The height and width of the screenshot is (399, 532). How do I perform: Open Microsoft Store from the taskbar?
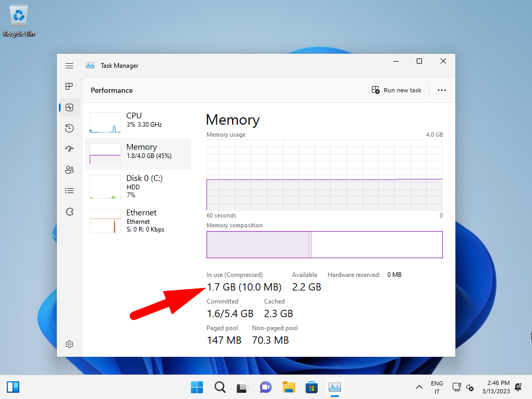click(311, 387)
